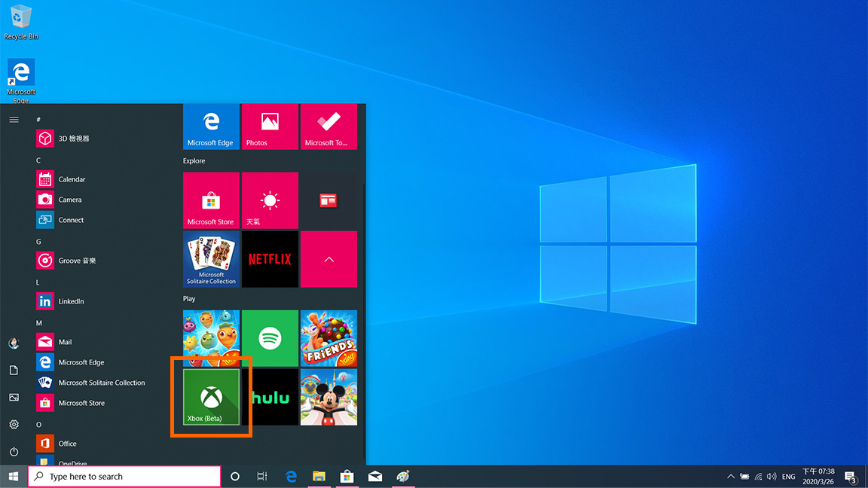Click the taskbar search input field

tap(124, 477)
